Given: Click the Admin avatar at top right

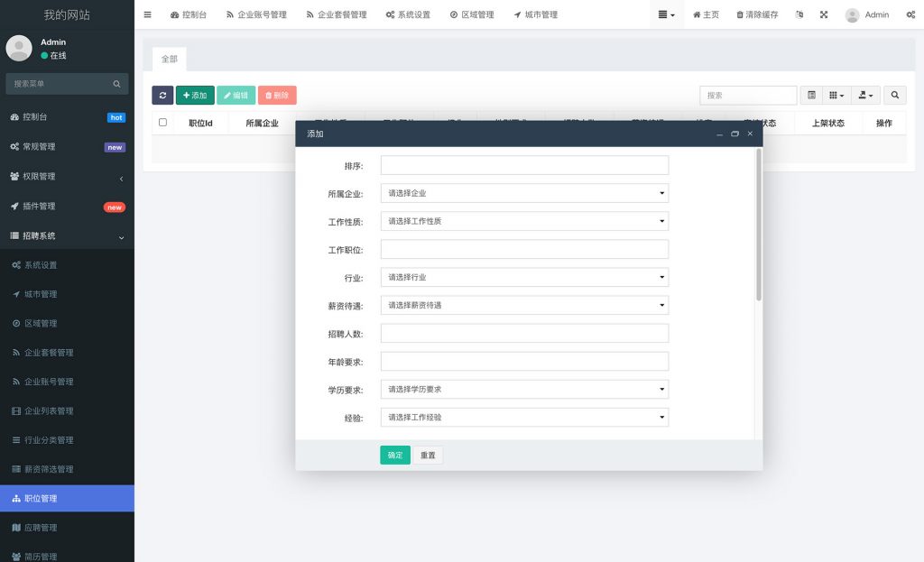Looking at the screenshot, I should [850, 14].
